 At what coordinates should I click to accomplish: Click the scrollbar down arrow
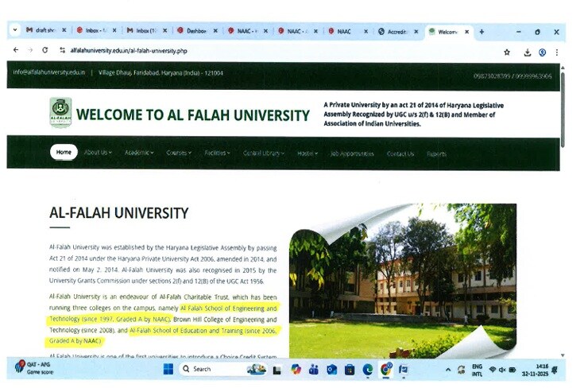[x=563, y=355]
